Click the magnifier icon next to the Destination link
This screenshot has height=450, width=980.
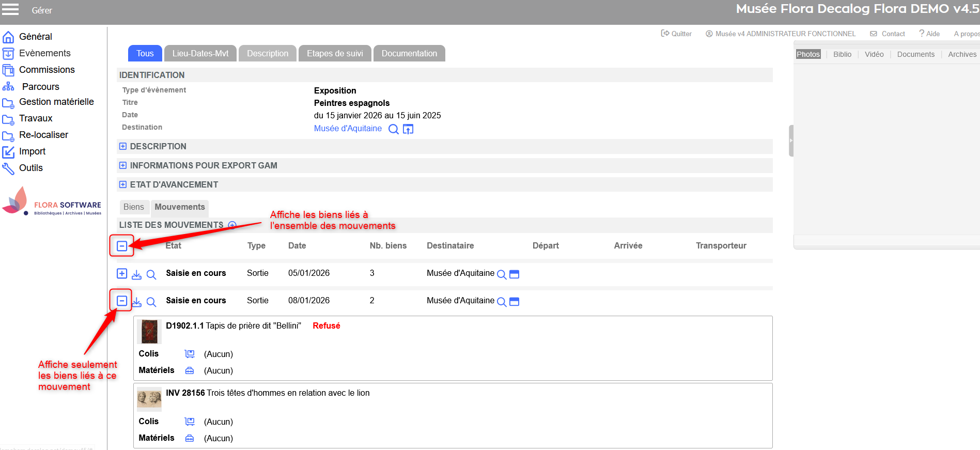click(393, 129)
